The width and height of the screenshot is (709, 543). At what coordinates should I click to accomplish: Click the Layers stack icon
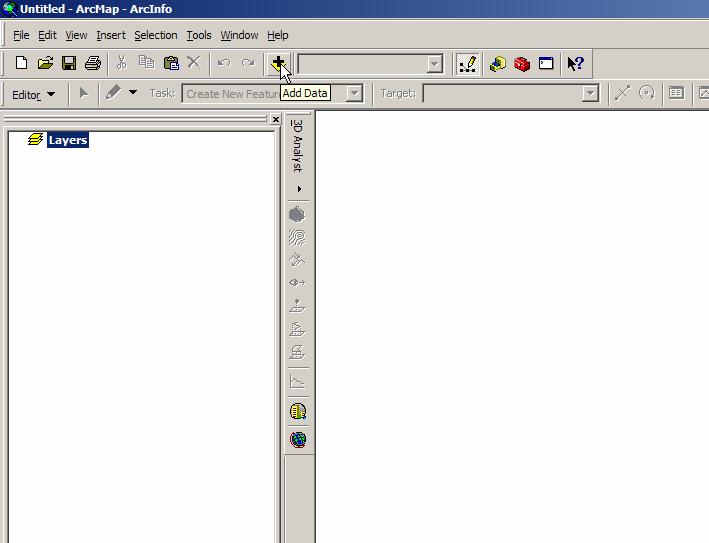pyautogui.click(x=35, y=139)
